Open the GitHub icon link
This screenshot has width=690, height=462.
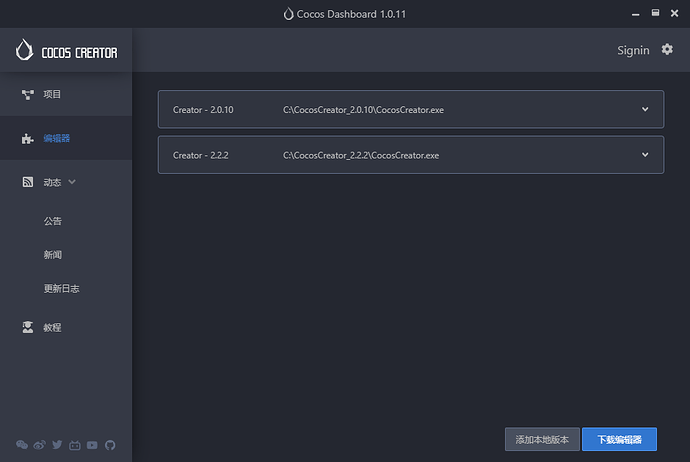pyautogui.click(x=109, y=445)
